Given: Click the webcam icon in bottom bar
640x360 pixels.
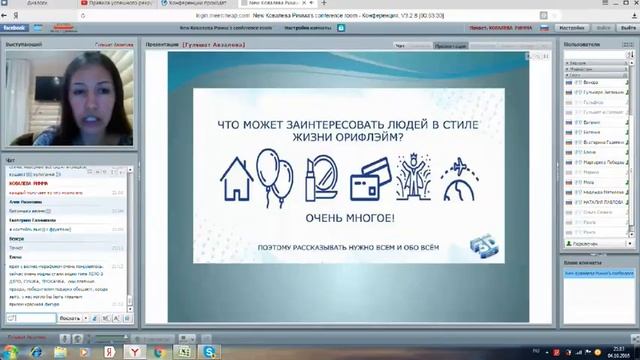Looking at the screenshot, I should (x=78, y=338).
